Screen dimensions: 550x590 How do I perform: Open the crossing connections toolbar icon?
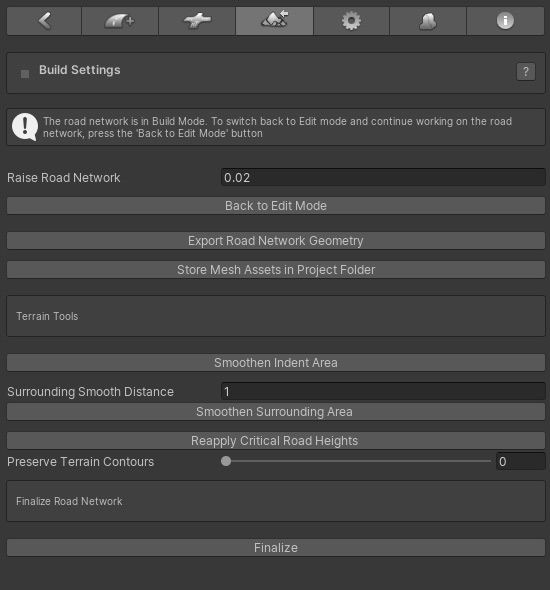(197, 21)
